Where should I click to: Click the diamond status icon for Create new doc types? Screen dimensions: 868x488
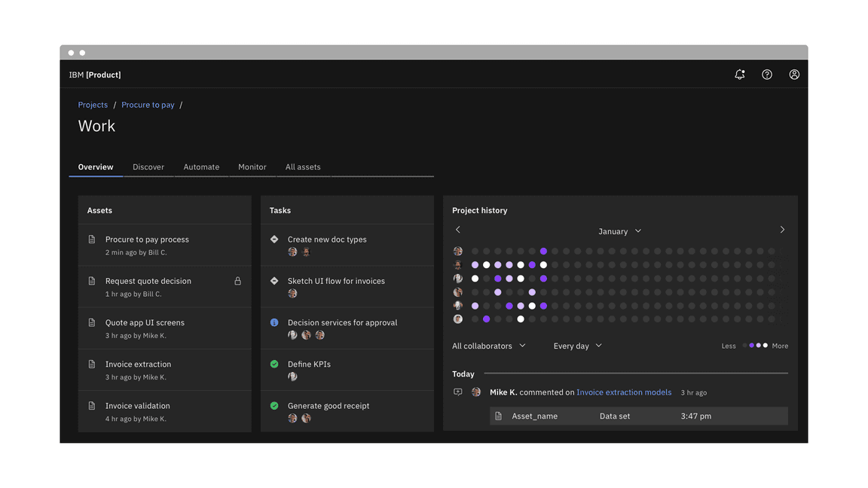point(274,239)
